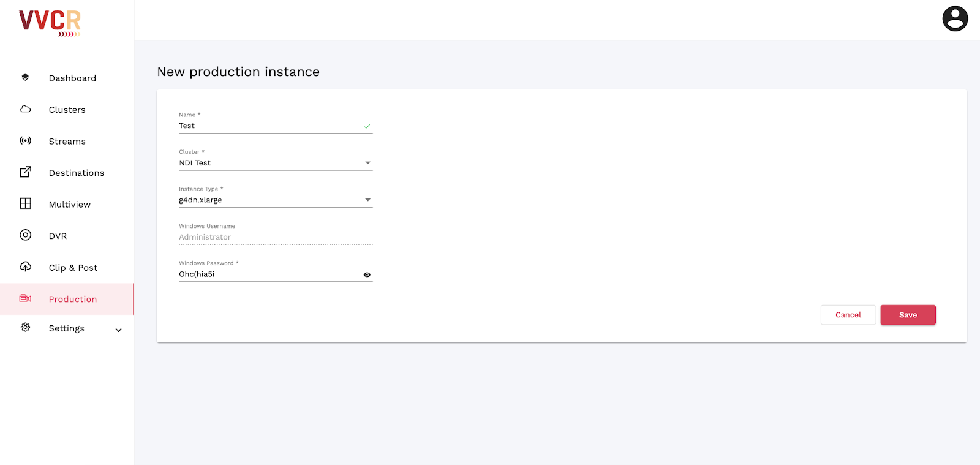Click the DVR record circle icon
This screenshot has width=980, height=465.
[x=25, y=235]
